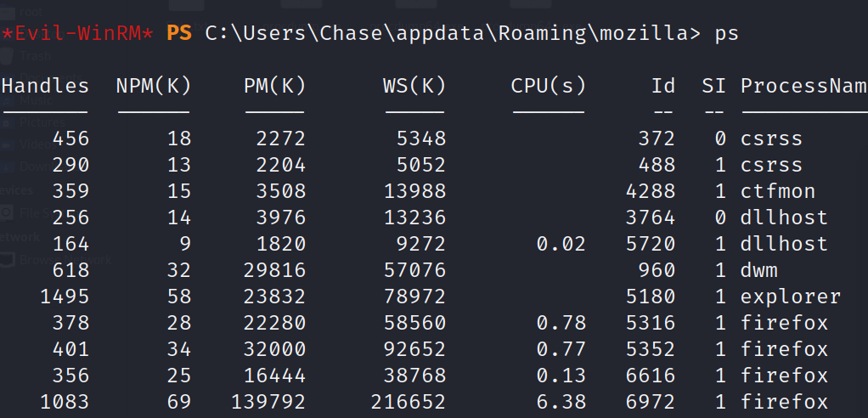Screen dimensions: 868x418
Task: Open the Music folder in sidebar
Action: point(34,100)
